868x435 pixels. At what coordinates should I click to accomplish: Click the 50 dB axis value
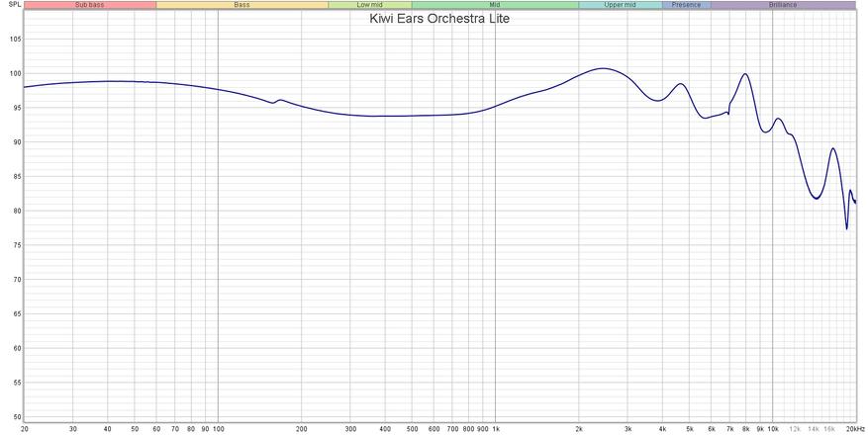[x=17, y=417]
